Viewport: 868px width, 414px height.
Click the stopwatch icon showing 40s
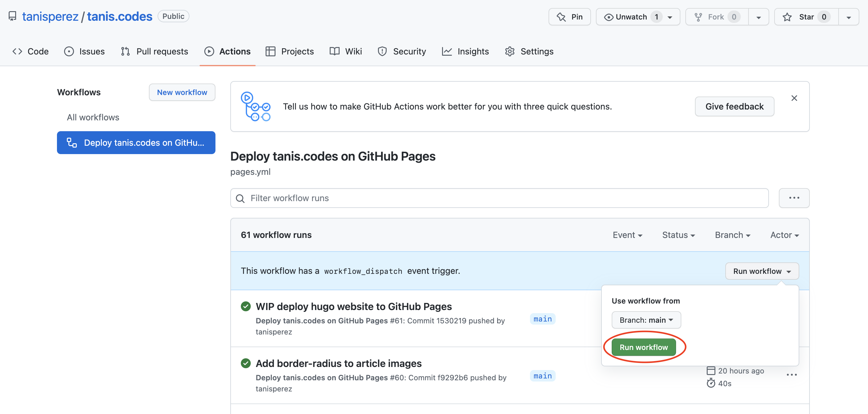click(x=711, y=383)
